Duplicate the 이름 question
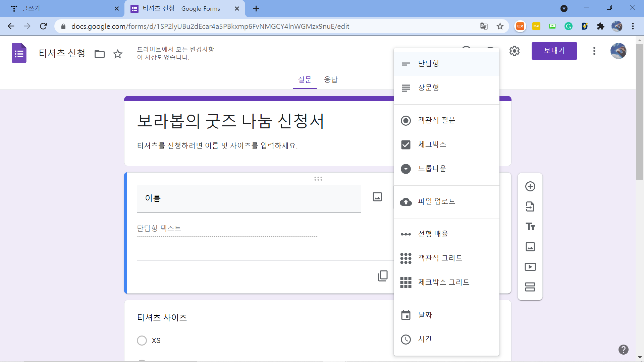This screenshot has height=362, width=644. point(383,276)
